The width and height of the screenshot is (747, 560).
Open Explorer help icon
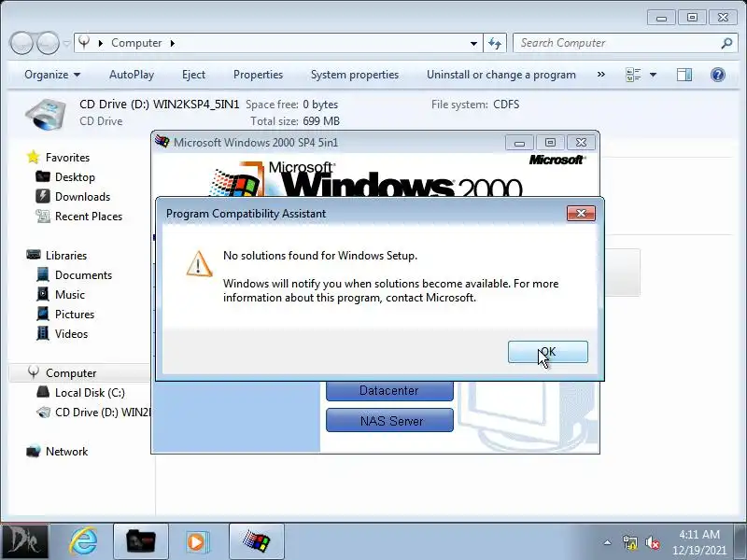pyautogui.click(x=717, y=75)
